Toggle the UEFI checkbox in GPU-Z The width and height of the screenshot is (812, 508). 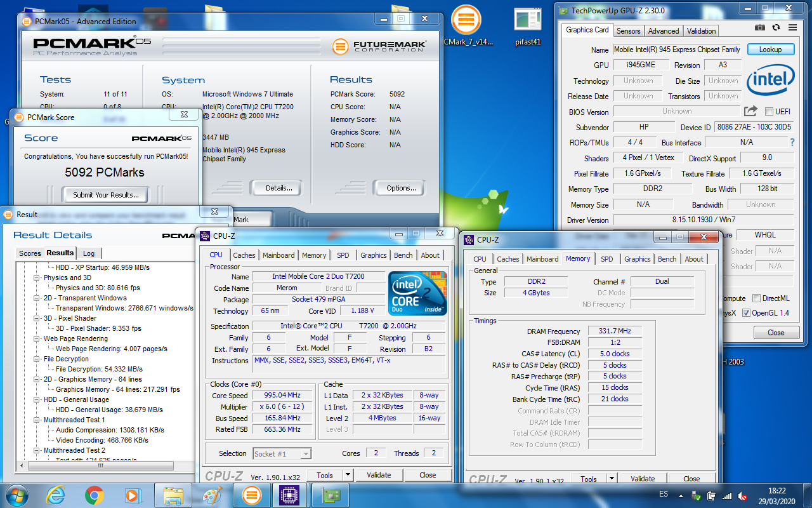pyautogui.click(x=769, y=112)
